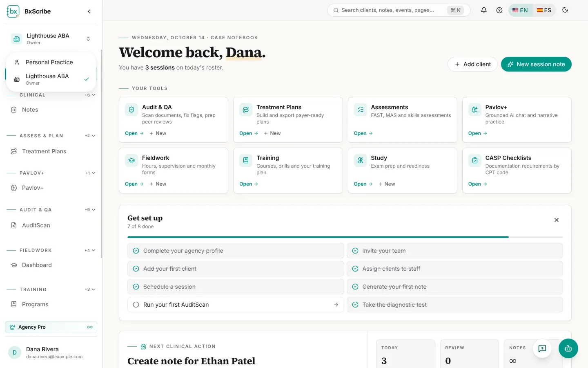Collapse the sidebar with the left chevron
588x368 pixels.
coord(89,11)
